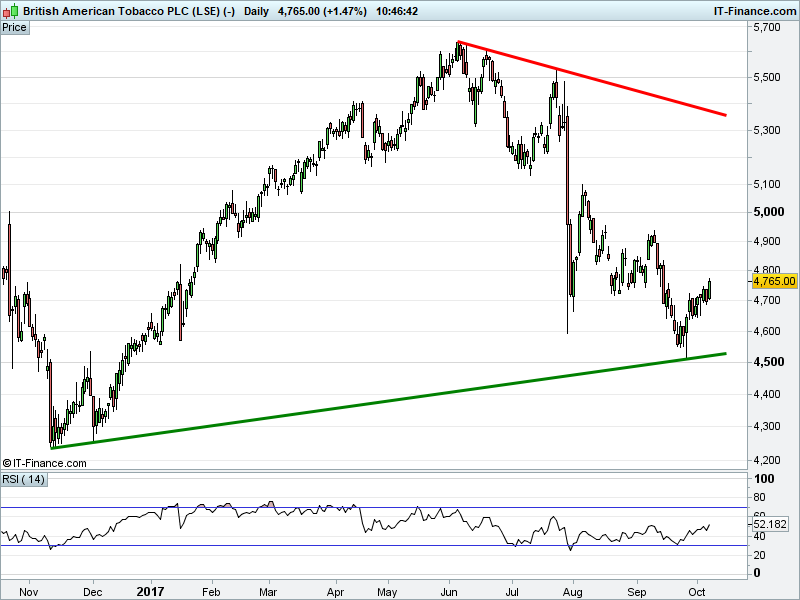
Task: Click the Dec date axis label
Action: click(93, 592)
